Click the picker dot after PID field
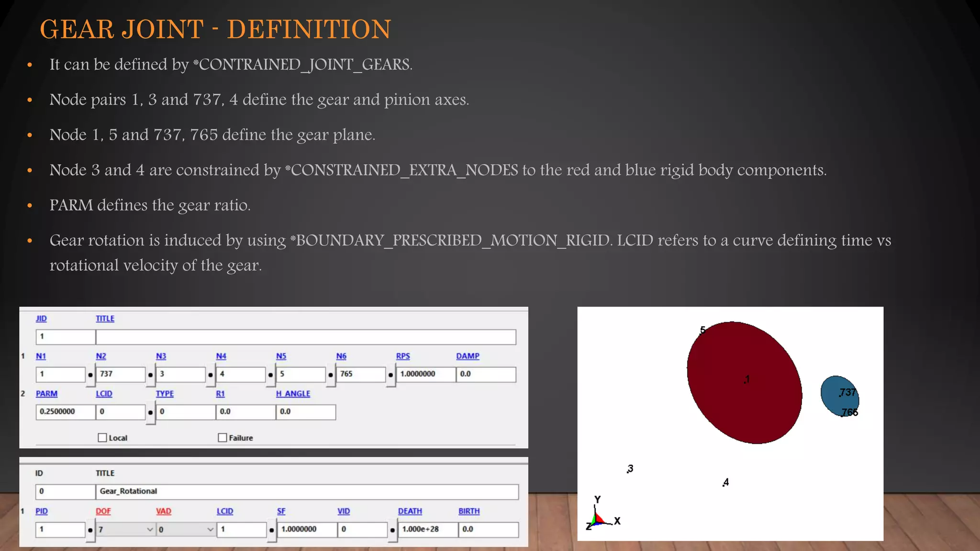 [x=90, y=530]
